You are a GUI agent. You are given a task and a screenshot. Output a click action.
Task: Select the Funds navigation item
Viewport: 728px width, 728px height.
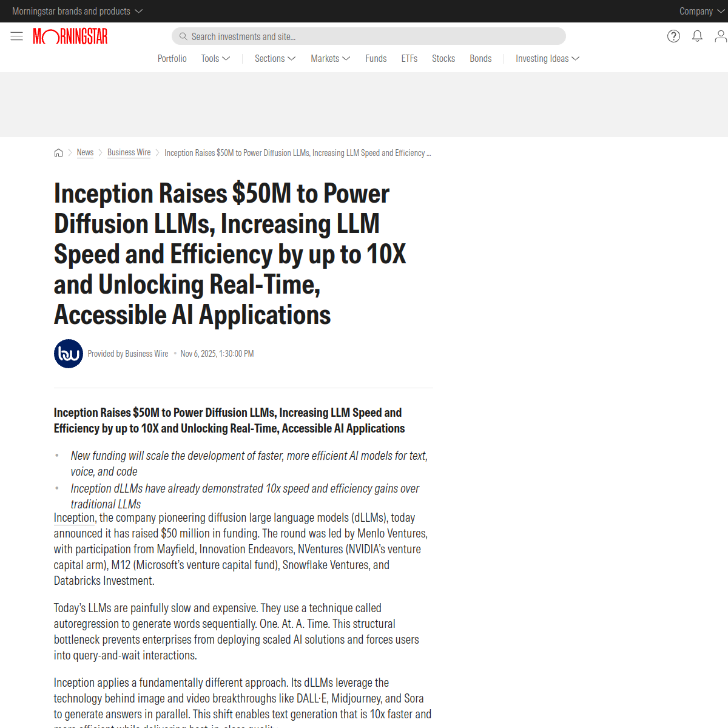click(376, 58)
